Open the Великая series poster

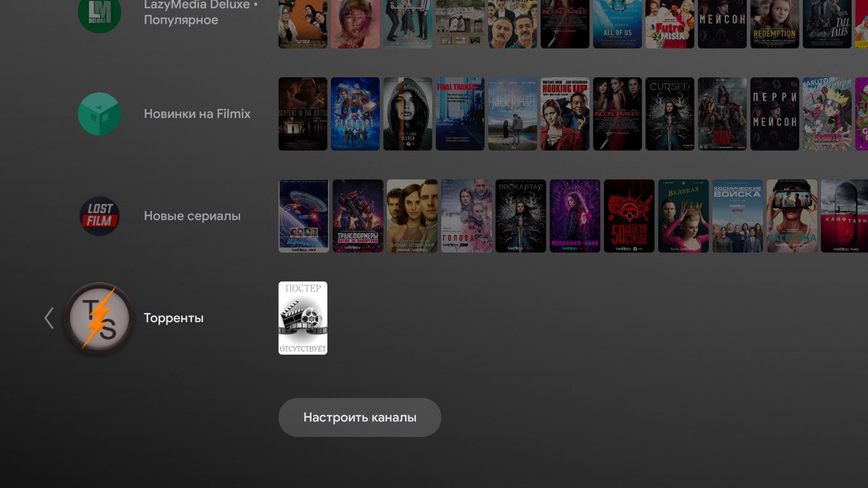(x=684, y=216)
